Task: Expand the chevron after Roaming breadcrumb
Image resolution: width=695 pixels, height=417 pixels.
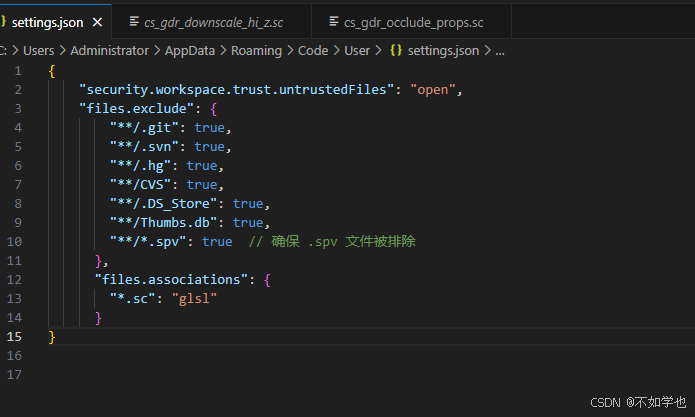Action: click(290, 51)
